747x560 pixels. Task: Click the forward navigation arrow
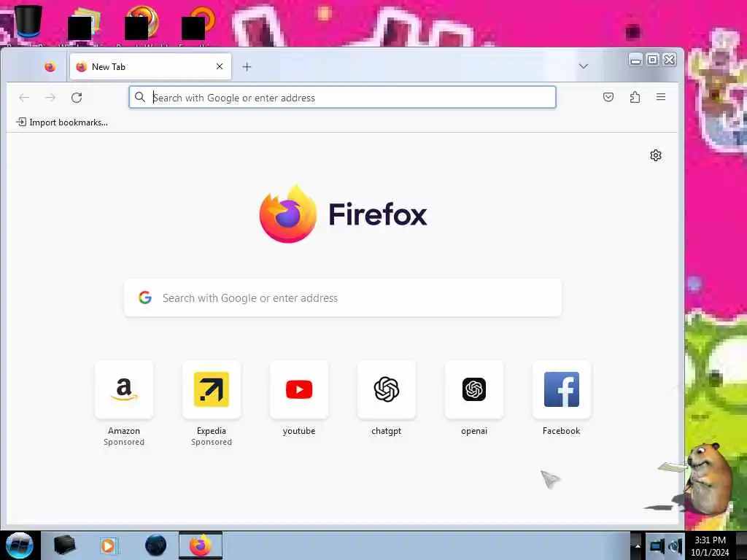tap(50, 98)
